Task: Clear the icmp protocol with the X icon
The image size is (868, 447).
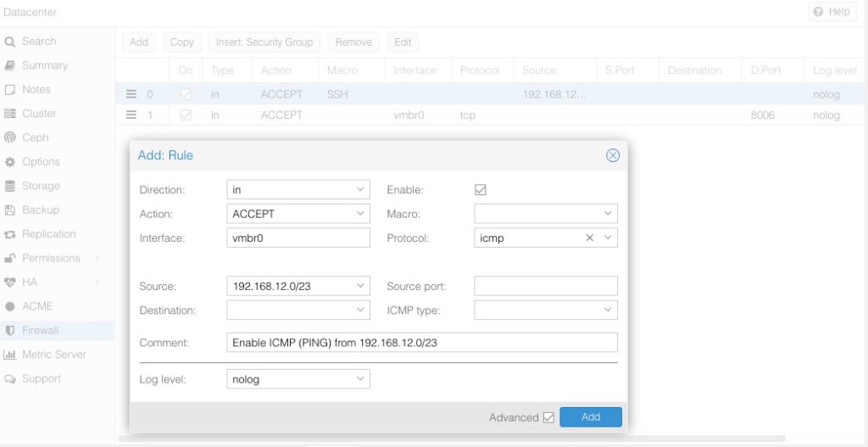Action: 590,237
